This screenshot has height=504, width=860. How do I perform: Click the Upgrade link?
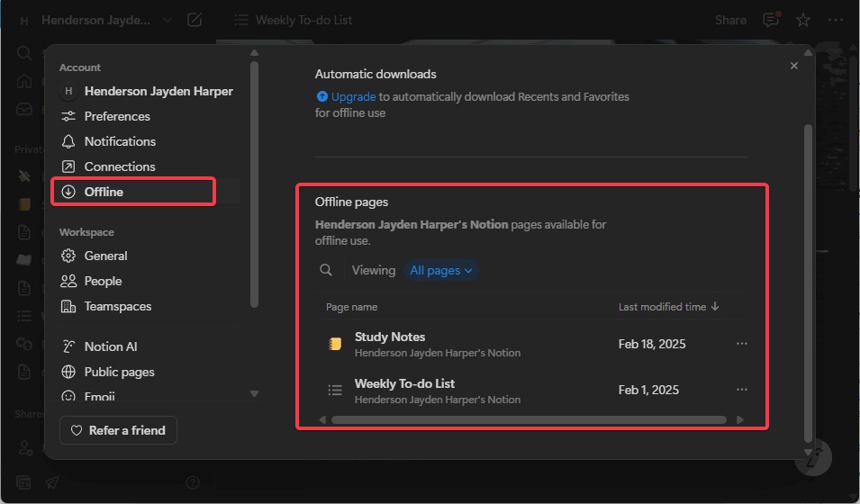click(x=352, y=96)
